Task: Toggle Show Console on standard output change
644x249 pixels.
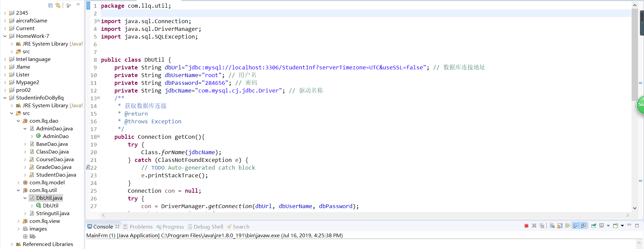Action: point(576,226)
